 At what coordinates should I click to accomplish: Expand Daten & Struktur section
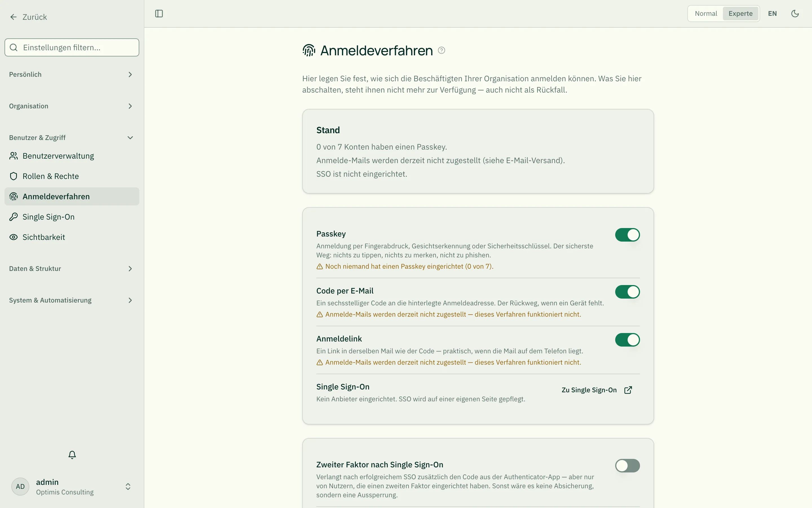(x=72, y=269)
